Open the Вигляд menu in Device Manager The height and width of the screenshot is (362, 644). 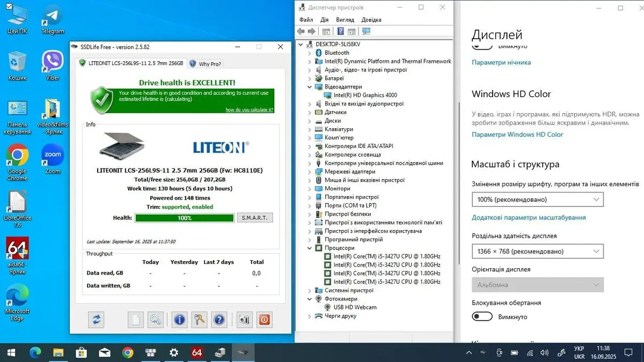pos(345,20)
